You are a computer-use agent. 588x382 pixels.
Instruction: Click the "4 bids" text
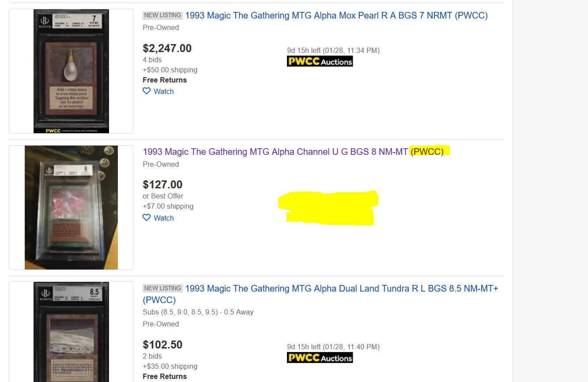(x=152, y=60)
